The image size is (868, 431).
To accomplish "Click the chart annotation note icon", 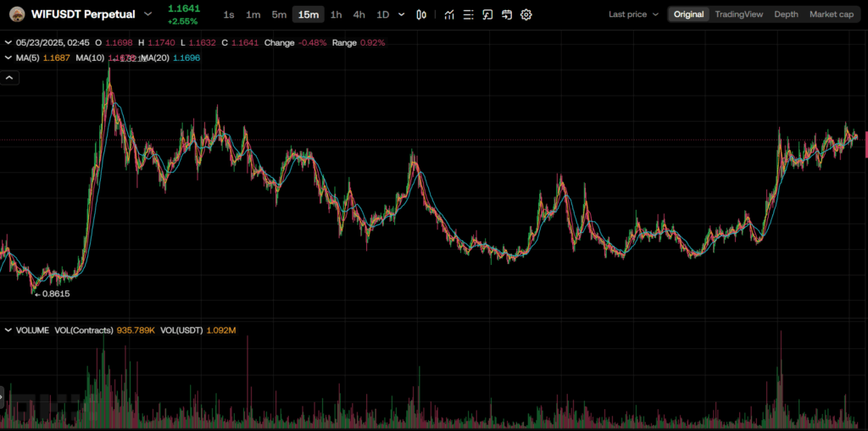I will pos(487,15).
